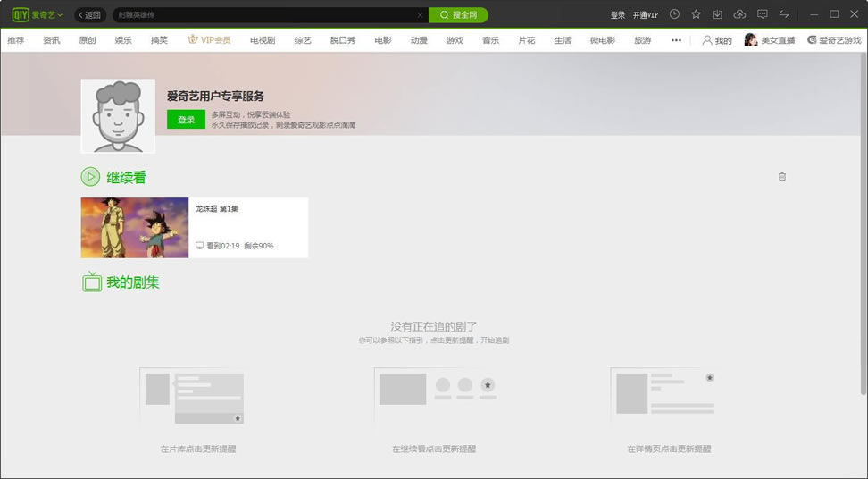Open the messages chat icon

coord(763,14)
